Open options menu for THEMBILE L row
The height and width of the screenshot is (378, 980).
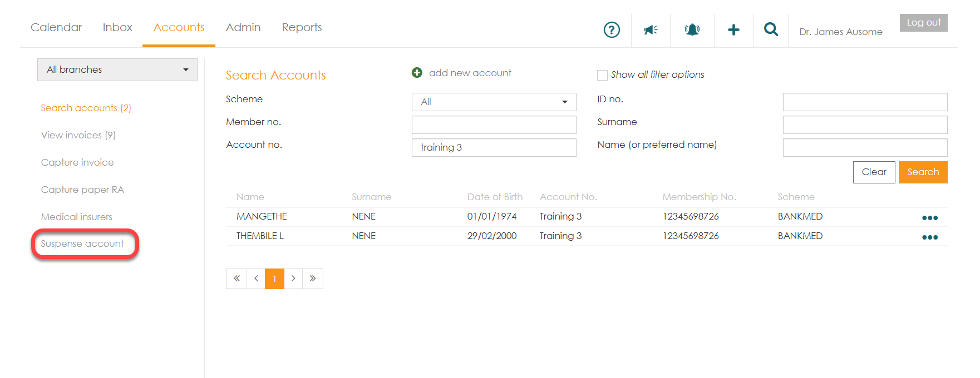(x=929, y=237)
